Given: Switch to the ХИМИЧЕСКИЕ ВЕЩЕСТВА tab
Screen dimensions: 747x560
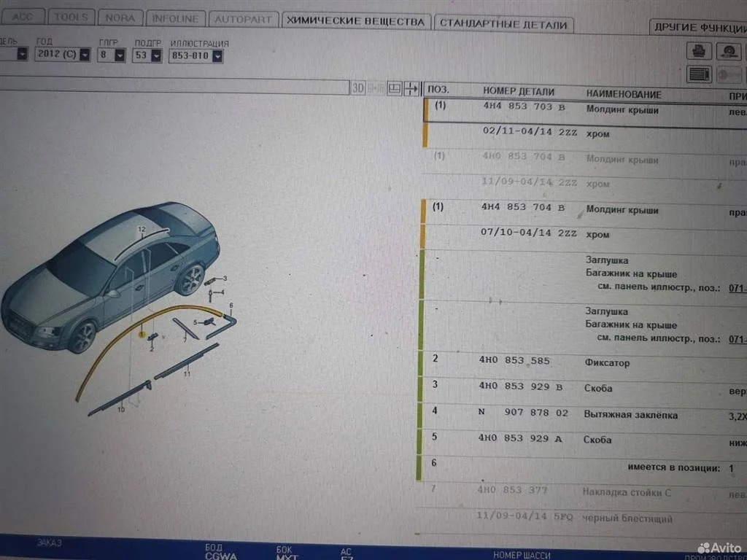Looking at the screenshot, I should coord(356,22).
